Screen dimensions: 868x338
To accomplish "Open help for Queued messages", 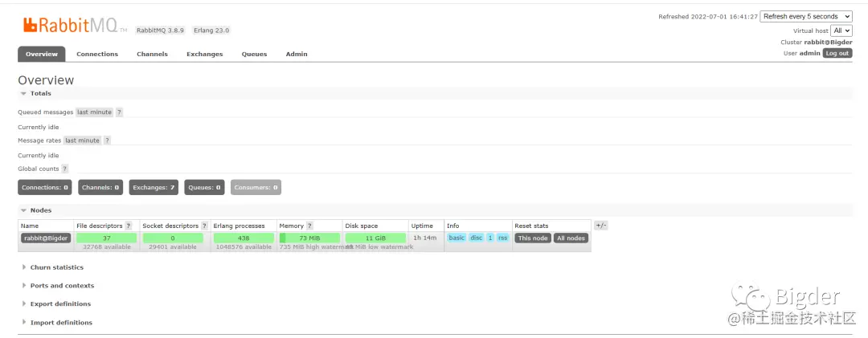I will pos(119,112).
